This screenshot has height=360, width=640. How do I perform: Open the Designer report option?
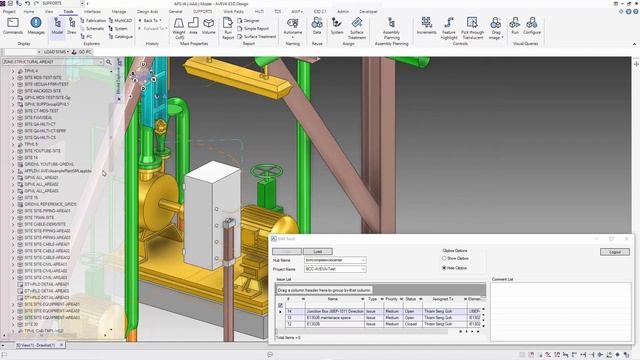[249, 20]
